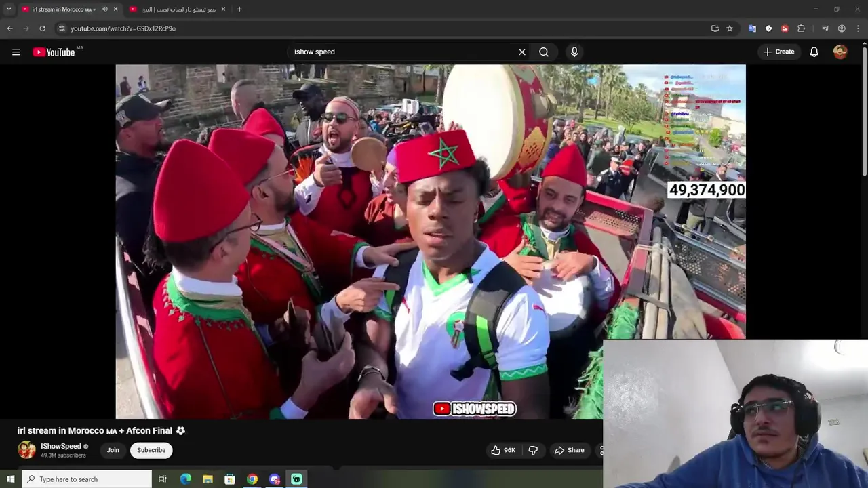This screenshot has height=488, width=868.
Task: Open the green app on taskbar
Action: click(296, 479)
